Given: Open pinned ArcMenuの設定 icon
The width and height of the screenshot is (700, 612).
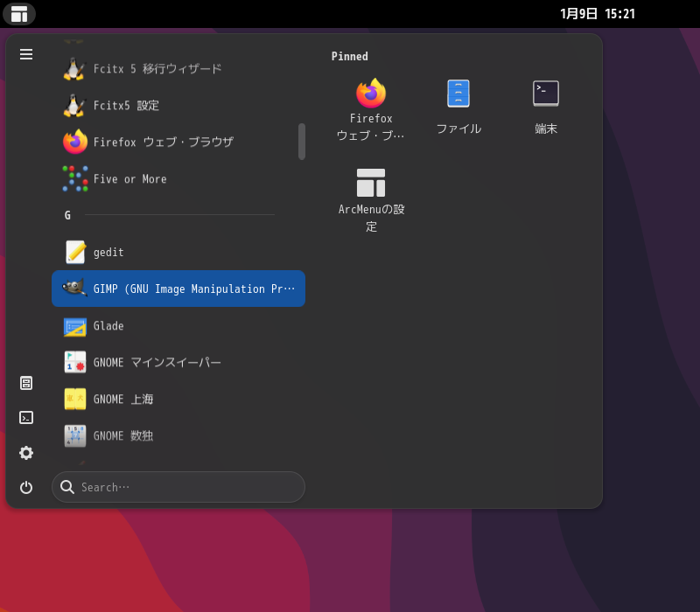Looking at the screenshot, I should pyautogui.click(x=370, y=183).
